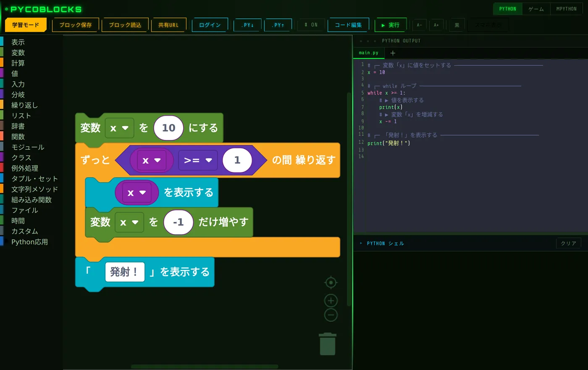The image size is (588, 370).
Task: Increase font size with A+ button
Action: (436, 25)
